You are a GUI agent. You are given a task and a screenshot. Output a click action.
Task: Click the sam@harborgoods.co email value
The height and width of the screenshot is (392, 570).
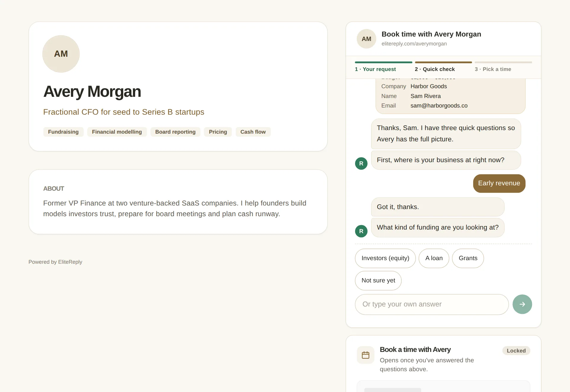[x=439, y=105]
